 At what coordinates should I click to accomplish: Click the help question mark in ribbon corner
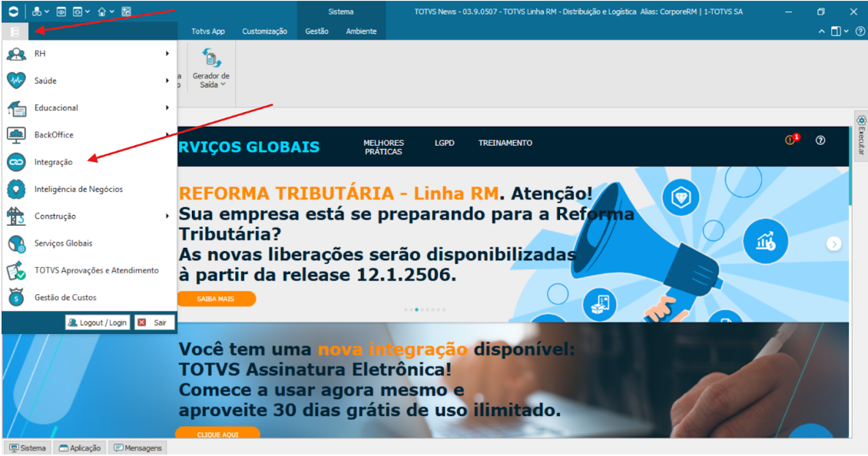click(860, 31)
